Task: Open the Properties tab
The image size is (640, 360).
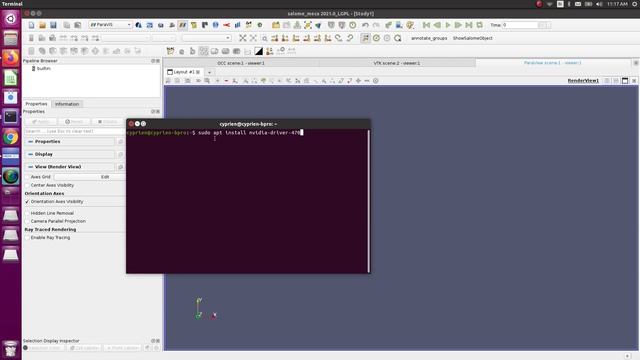Action: click(36, 104)
